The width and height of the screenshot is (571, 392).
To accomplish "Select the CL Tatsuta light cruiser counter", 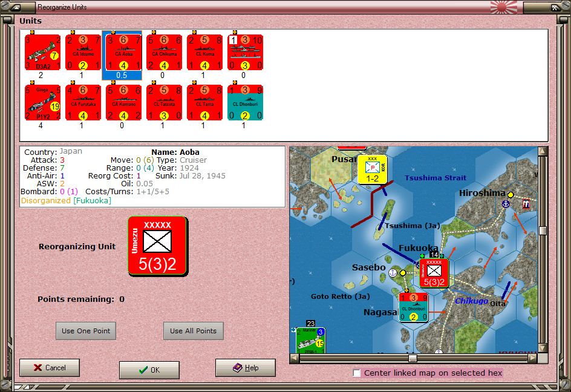I will [165, 102].
